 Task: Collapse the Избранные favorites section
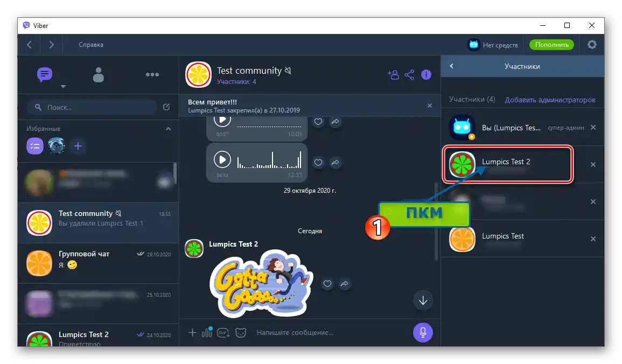click(167, 129)
